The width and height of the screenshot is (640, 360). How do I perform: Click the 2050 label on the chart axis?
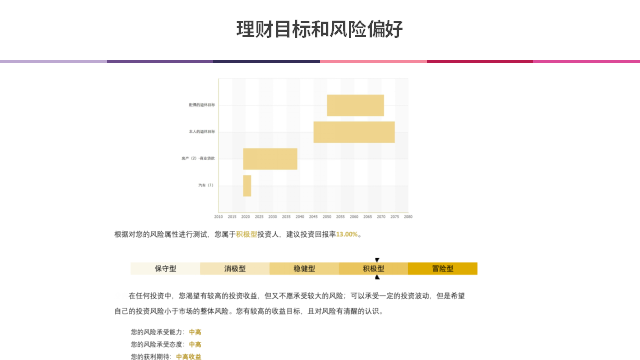(327, 217)
